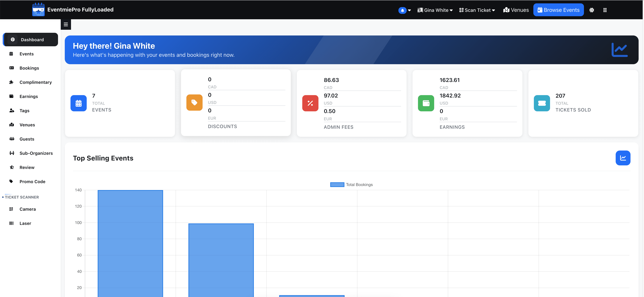Click the blue Total Events calendar icon
644x297 pixels.
[78, 103]
